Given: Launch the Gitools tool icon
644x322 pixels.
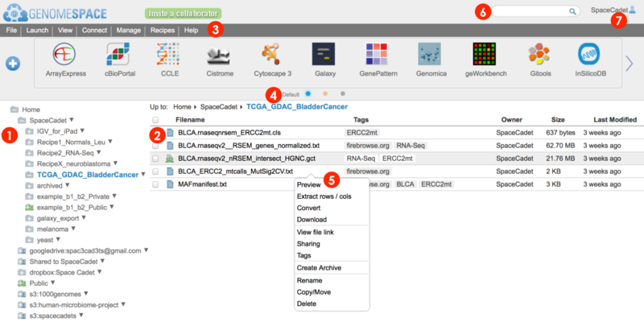Looking at the screenshot, I should tap(539, 54).
